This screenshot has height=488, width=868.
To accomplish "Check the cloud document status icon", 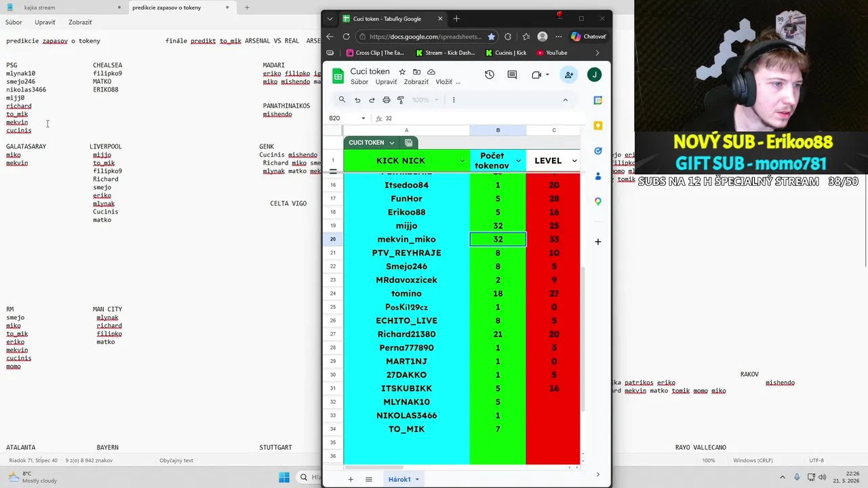I will 431,72.
